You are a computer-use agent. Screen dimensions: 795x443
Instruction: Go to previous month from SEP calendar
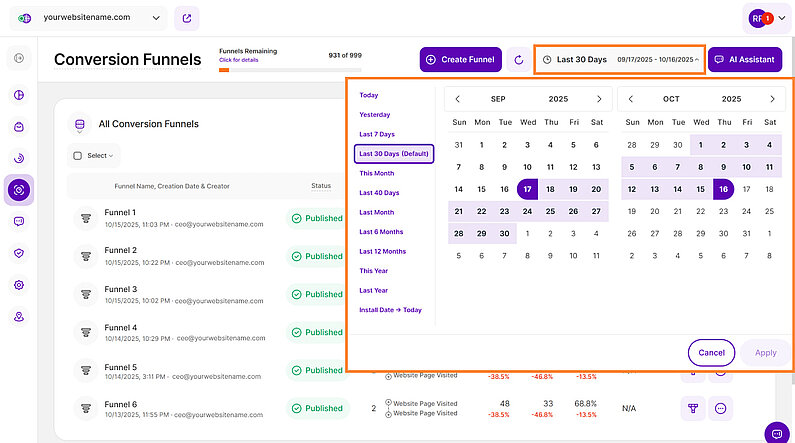coord(457,99)
